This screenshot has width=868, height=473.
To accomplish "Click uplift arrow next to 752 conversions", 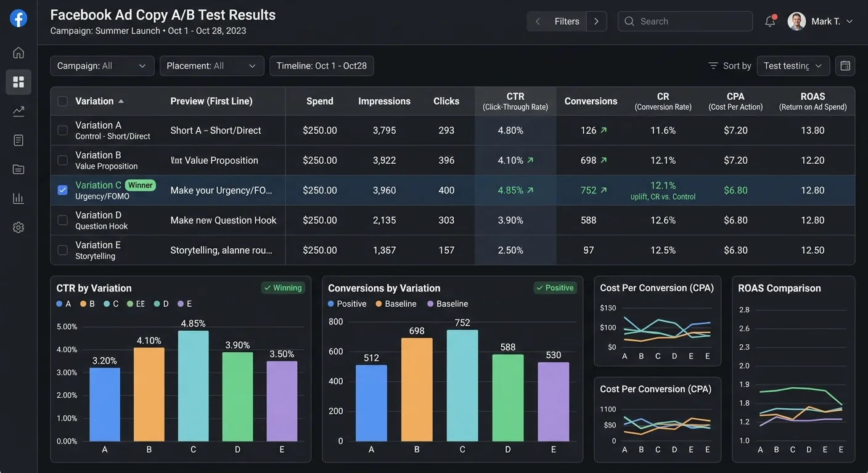I will click(604, 190).
